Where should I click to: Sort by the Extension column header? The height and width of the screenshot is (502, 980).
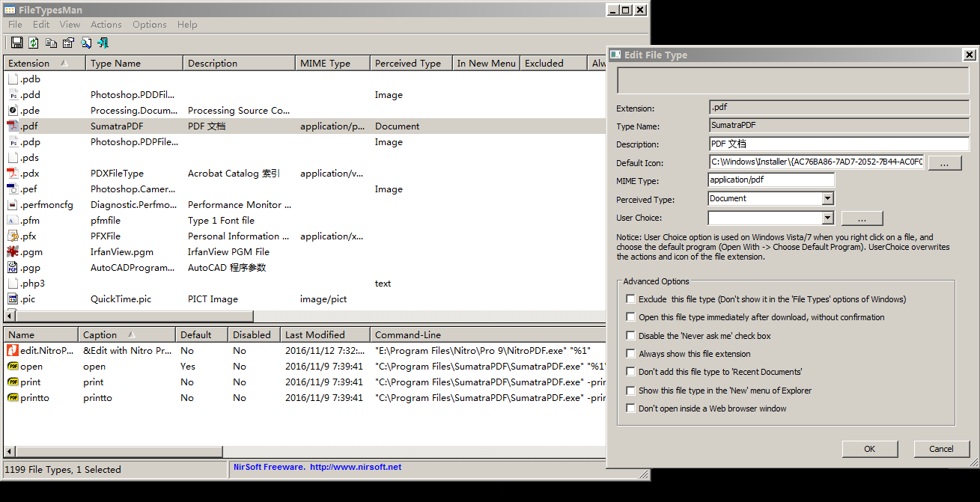click(x=44, y=64)
